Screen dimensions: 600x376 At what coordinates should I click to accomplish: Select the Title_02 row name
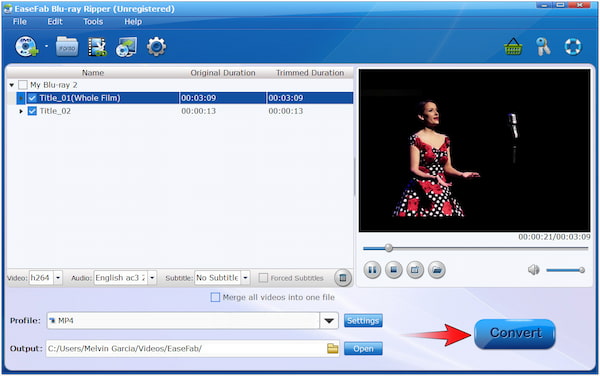click(x=55, y=111)
